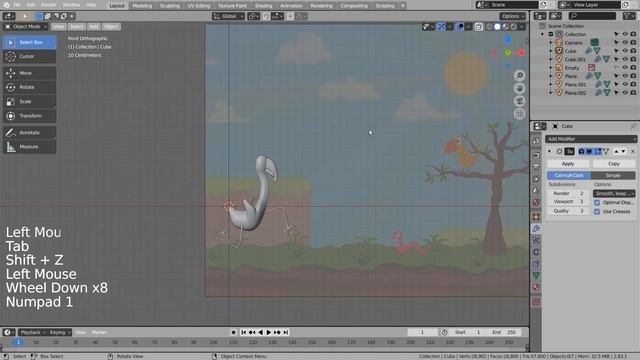Select solid viewport shading mode

(x=497, y=27)
